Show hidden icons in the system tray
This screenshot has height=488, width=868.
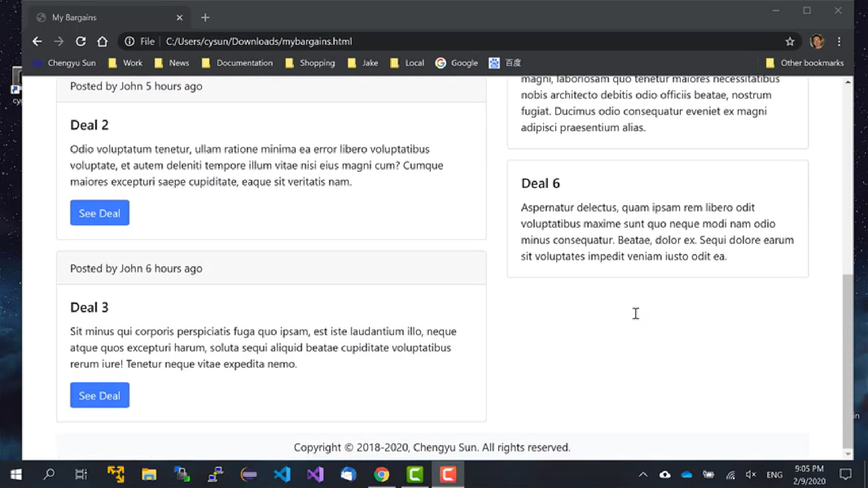point(643,474)
